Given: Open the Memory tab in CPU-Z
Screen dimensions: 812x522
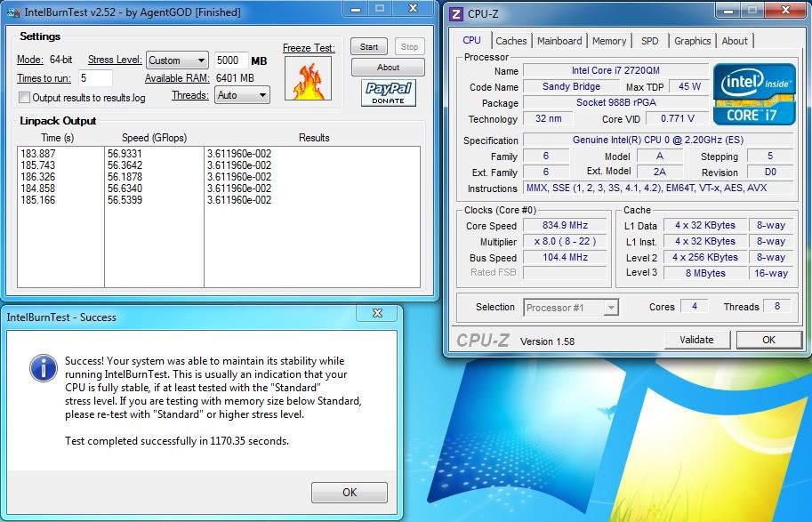Looking at the screenshot, I should point(609,41).
